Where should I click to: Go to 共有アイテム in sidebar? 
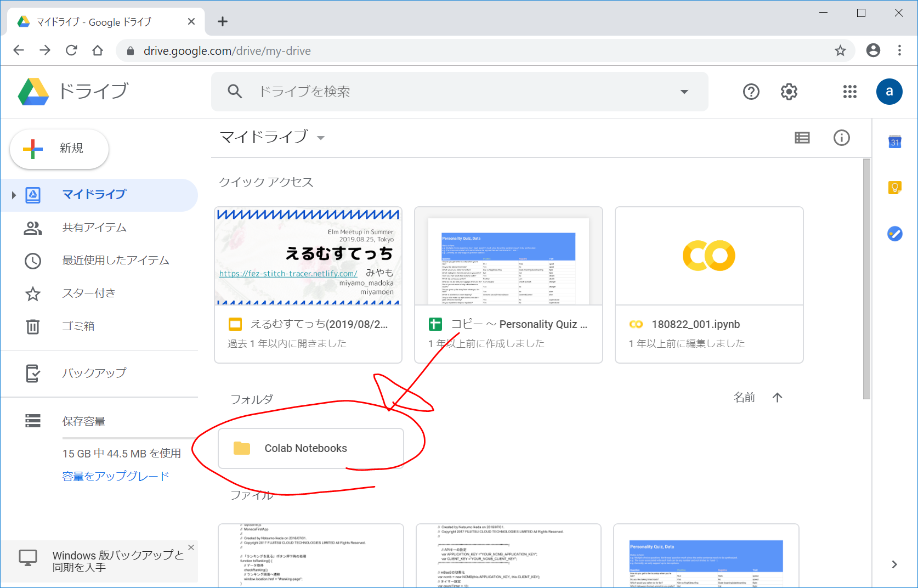pos(94,228)
